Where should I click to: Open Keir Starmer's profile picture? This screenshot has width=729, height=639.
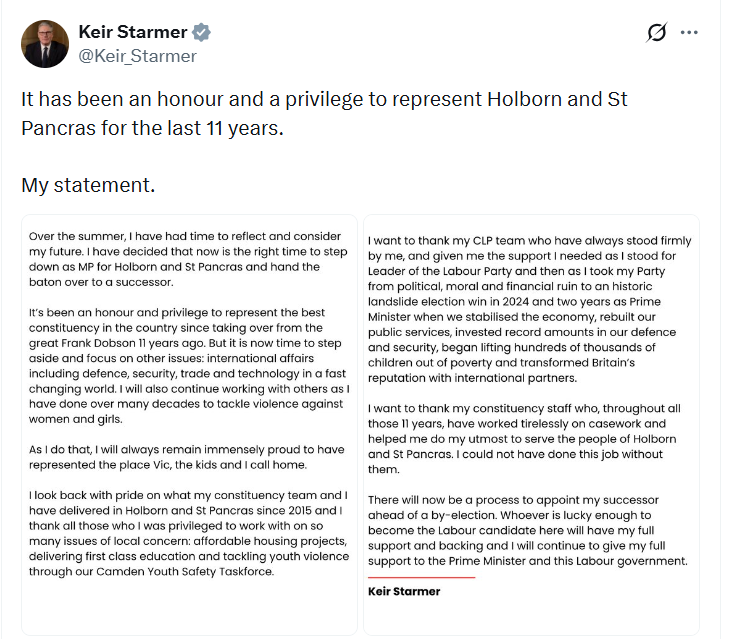[x=45, y=44]
